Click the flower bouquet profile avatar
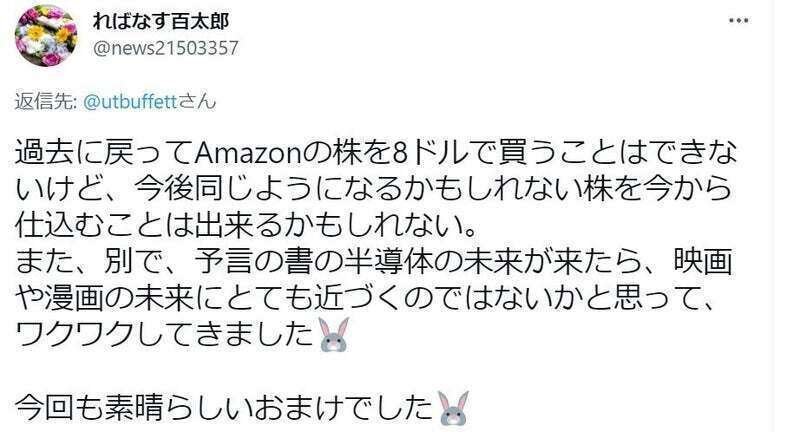This screenshot has height=432, width=800. 46,36
